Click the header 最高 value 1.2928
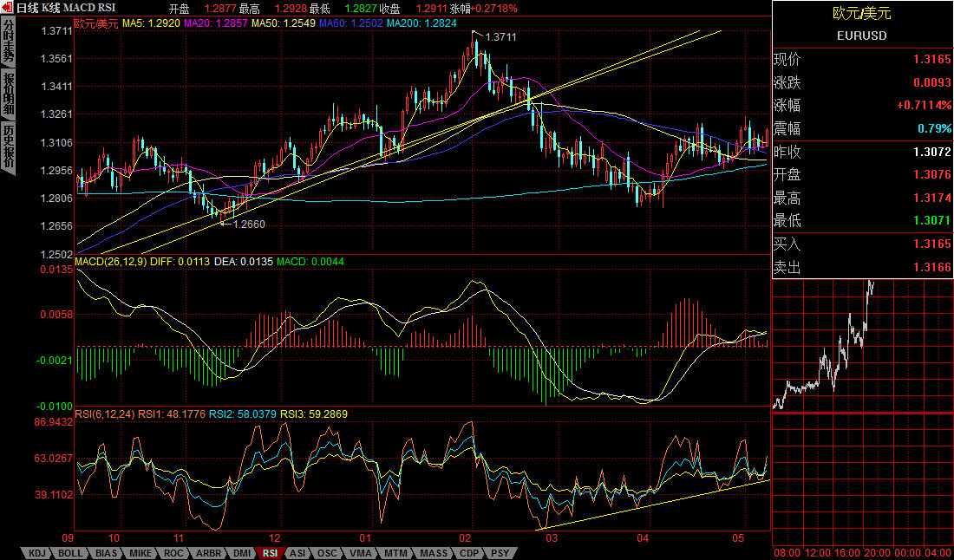The height and width of the screenshot is (560, 954). pyautogui.click(x=290, y=9)
